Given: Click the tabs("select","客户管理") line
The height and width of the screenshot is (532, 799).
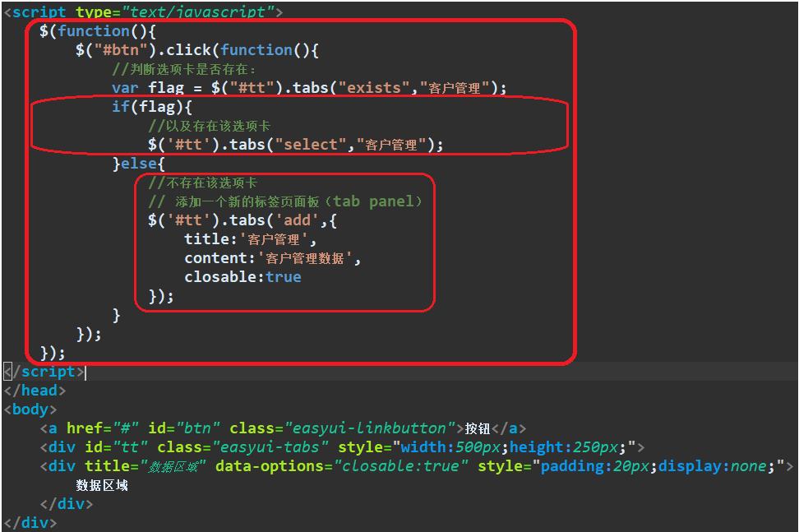Looking at the screenshot, I should [296, 145].
